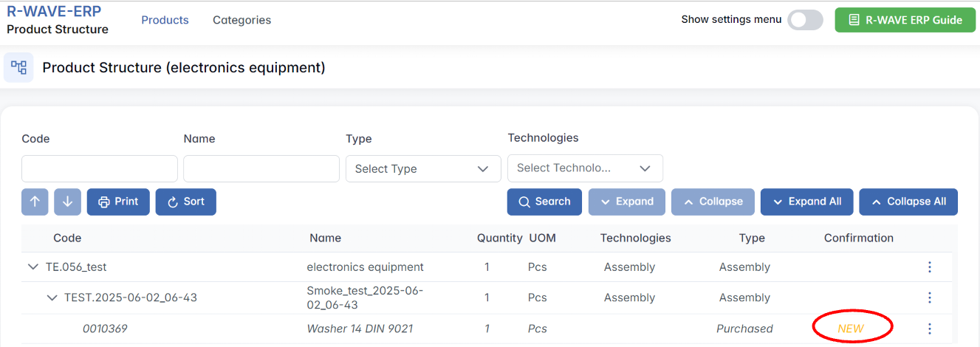Image resolution: width=980 pixels, height=347 pixels.
Task: Click the product structure tree icon
Action: (x=18, y=68)
